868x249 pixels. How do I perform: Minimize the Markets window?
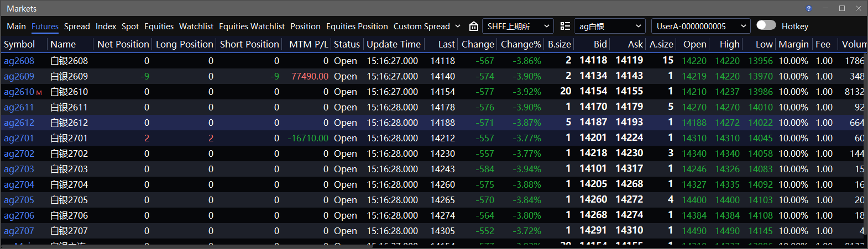point(825,8)
